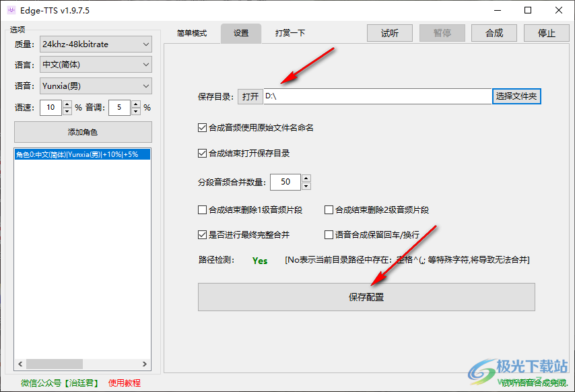575x392 pixels.
Task: Enable 语音合成保留回车/换行 checkbox
Action: pyautogui.click(x=329, y=234)
